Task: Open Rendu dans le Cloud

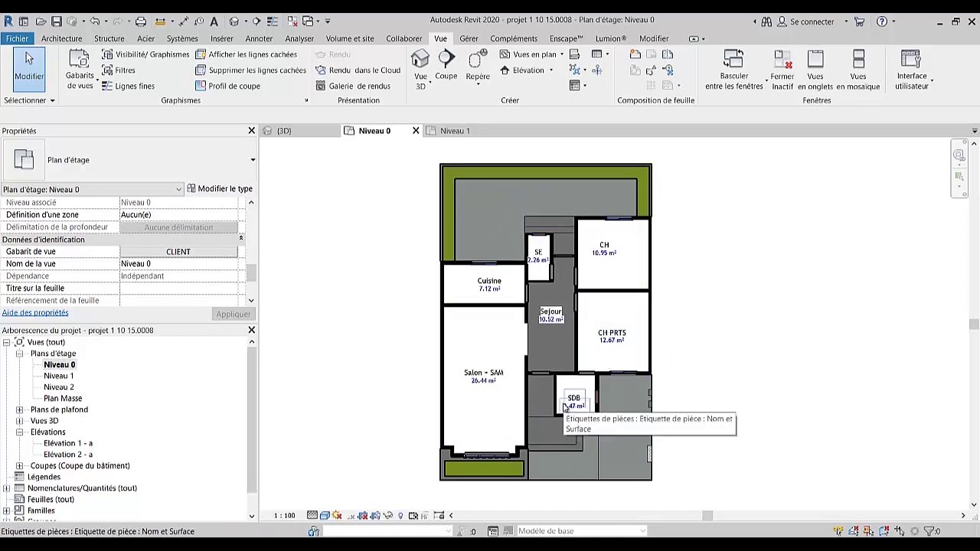Action: (358, 70)
